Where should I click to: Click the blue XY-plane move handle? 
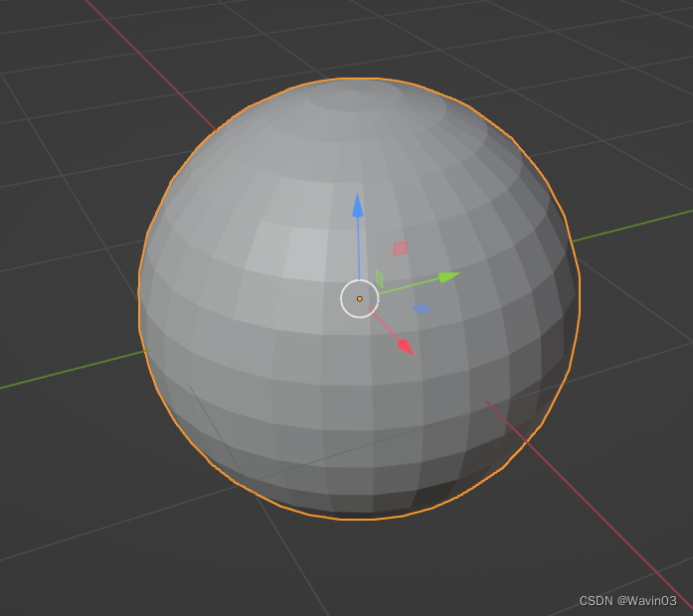click(422, 309)
